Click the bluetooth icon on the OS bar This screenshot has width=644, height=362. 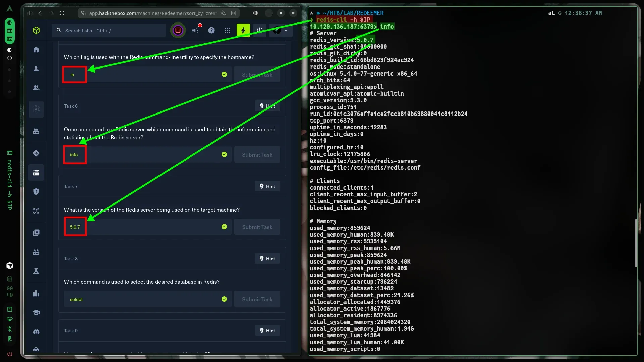tap(10, 329)
